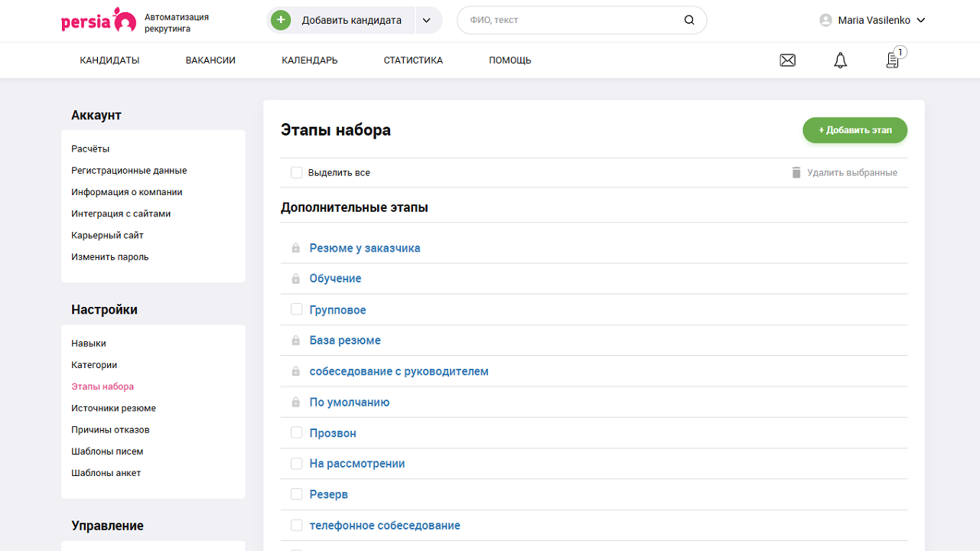Click the tasks icon with badge 1
Image resolution: width=980 pixels, height=551 pixels.
[x=892, y=60]
